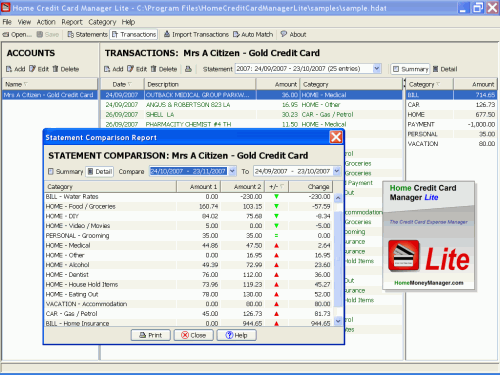Open the Category menu

(x=102, y=22)
